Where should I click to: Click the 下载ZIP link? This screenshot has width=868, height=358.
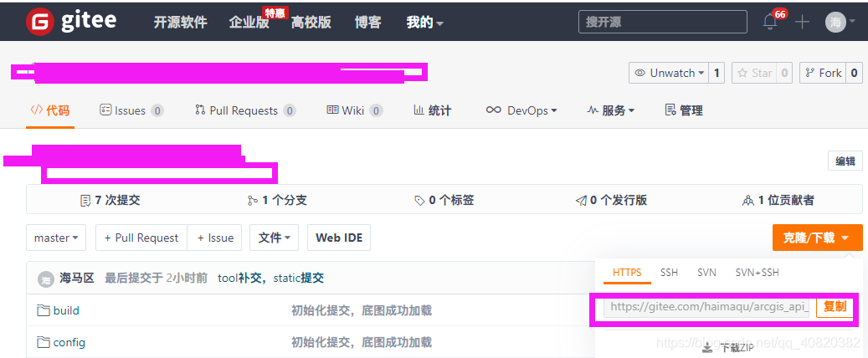point(737,348)
